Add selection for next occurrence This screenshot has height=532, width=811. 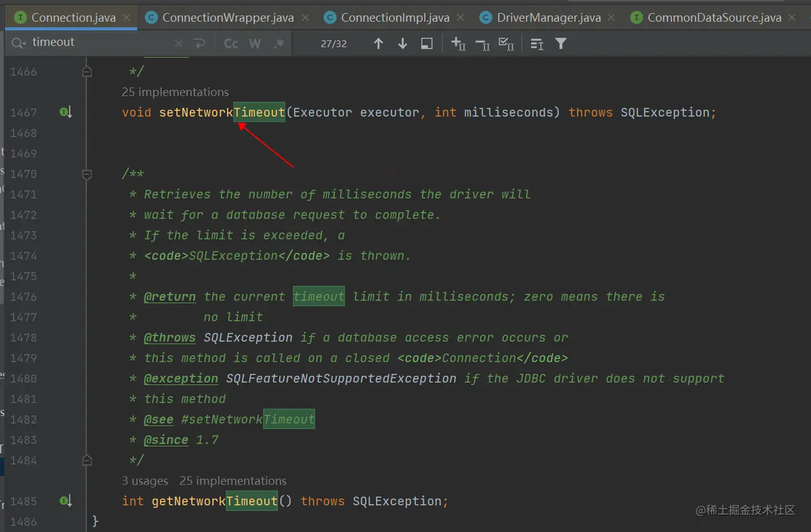459,43
